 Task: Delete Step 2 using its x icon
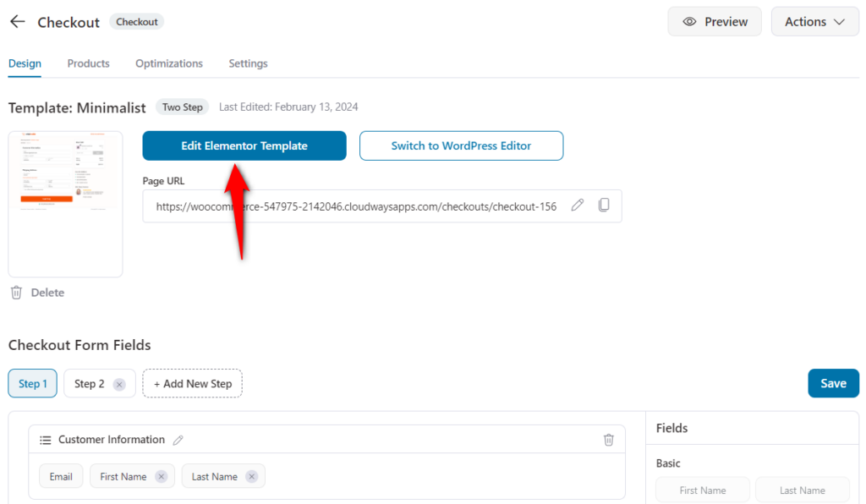pos(118,383)
